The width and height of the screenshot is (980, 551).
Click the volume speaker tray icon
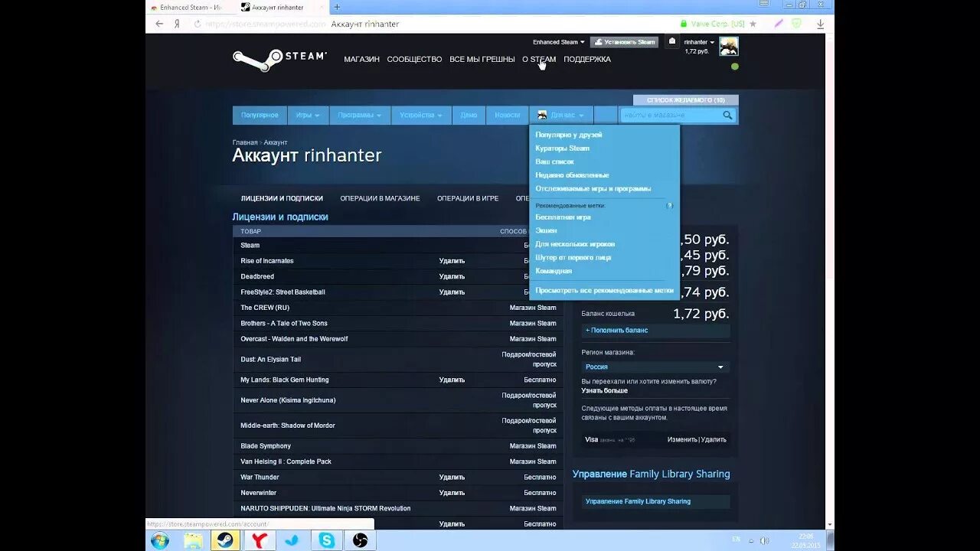coord(764,540)
